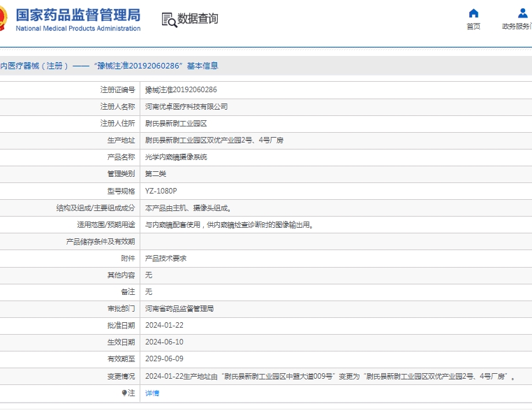The width and height of the screenshot is (532, 413).
Task: Click registrant address 尉氏县新尉工业园区
Action: (176, 123)
